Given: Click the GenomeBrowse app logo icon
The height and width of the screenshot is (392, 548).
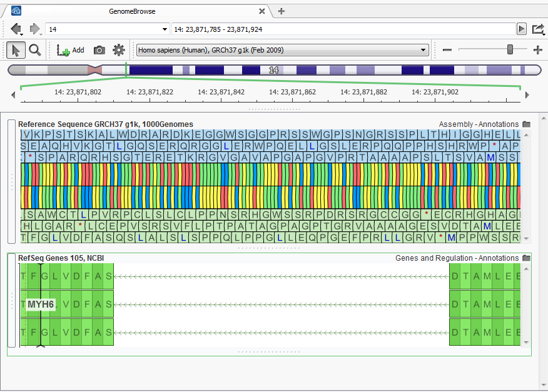Looking at the screenshot, I should [16, 11].
